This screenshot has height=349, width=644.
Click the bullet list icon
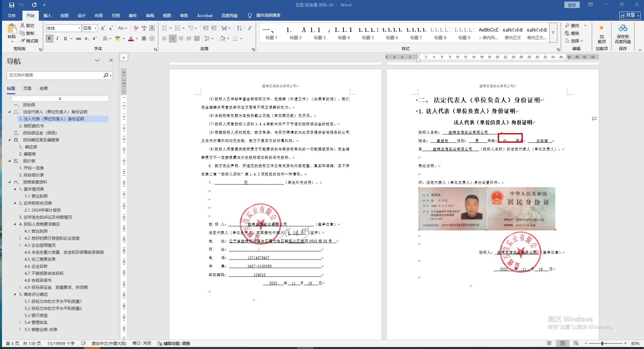(164, 28)
